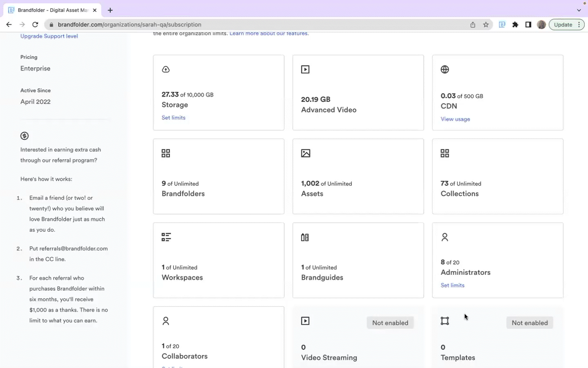Click the Storage cloud upload icon
The height and width of the screenshot is (368, 588).
pos(166,69)
